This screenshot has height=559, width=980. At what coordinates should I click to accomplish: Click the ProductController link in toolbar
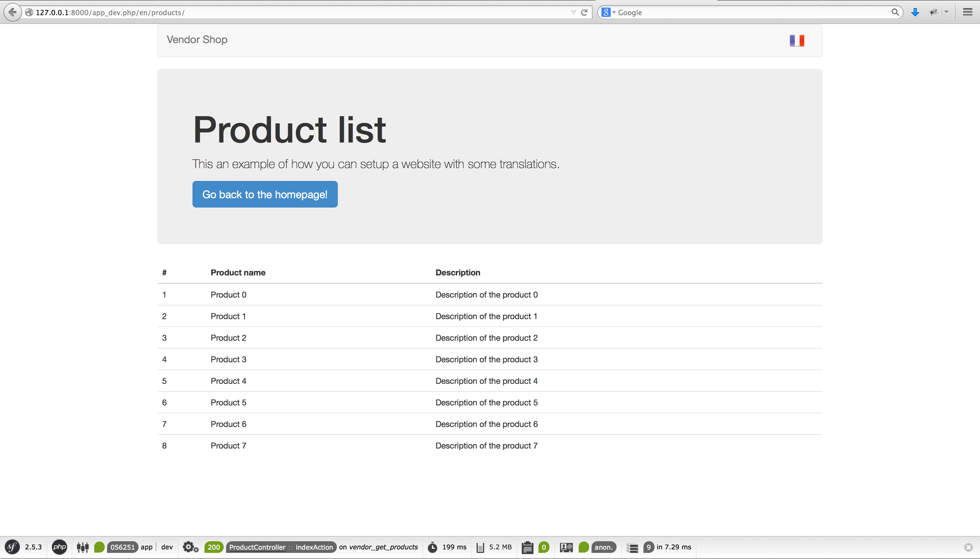[257, 547]
